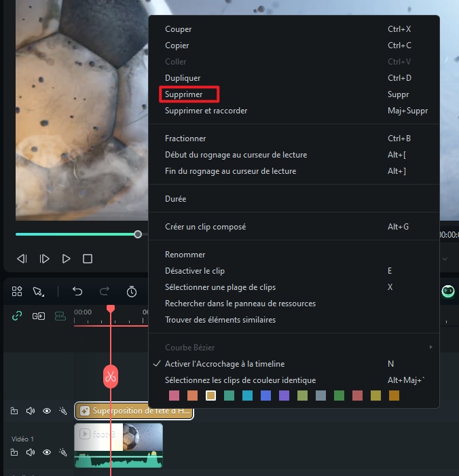459x476 pixels.
Task: Toggle the green link clips icon
Action: (x=17, y=316)
